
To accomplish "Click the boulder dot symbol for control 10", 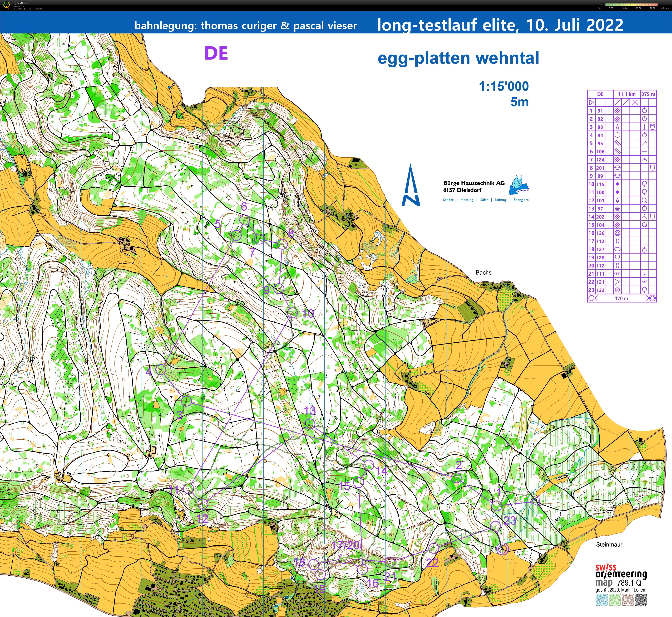I will click(x=617, y=184).
